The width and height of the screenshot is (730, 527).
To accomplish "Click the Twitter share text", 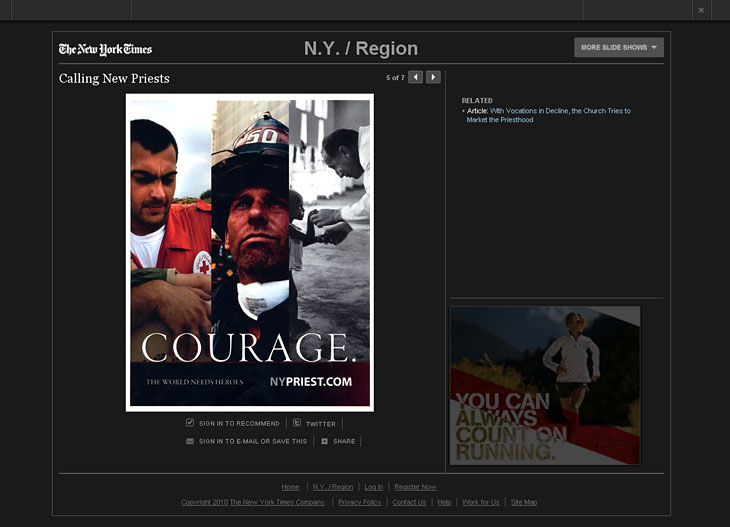I will click(x=321, y=424).
